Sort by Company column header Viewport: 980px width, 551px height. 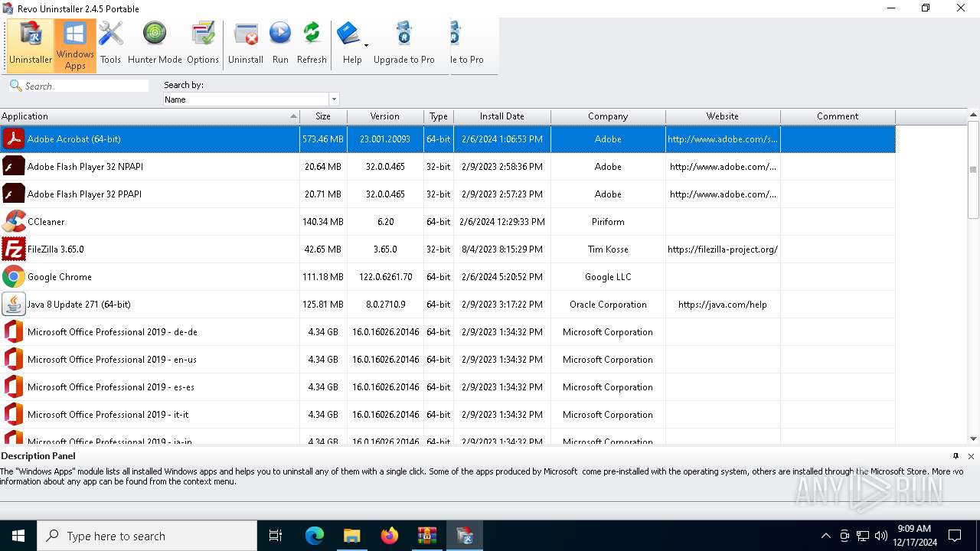(x=608, y=116)
